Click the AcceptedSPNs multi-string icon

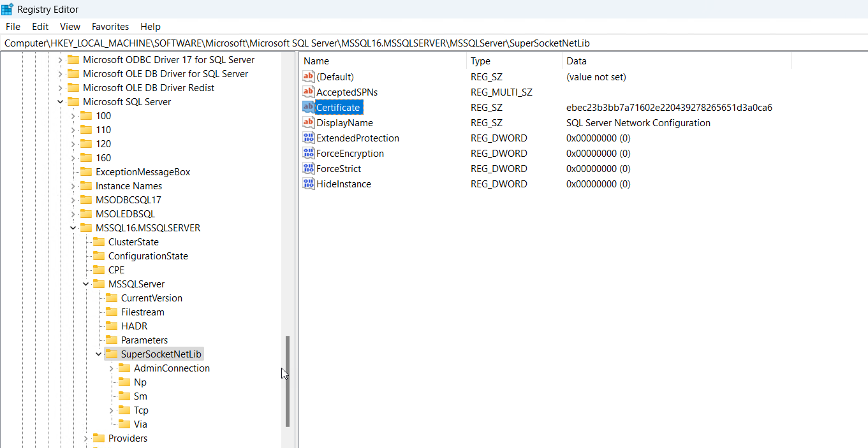pyautogui.click(x=309, y=92)
